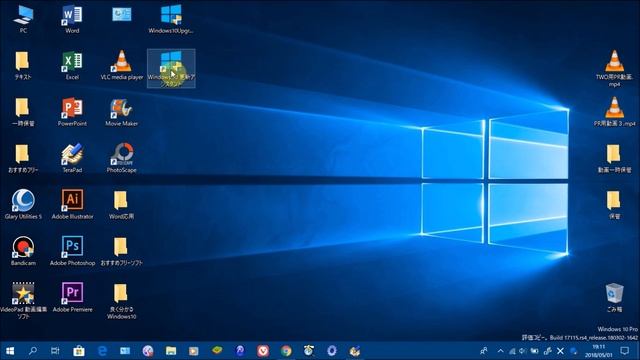640x360 pixels.
Task: Open VLC media player shortcut
Action: pyautogui.click(x=122, y=65)
